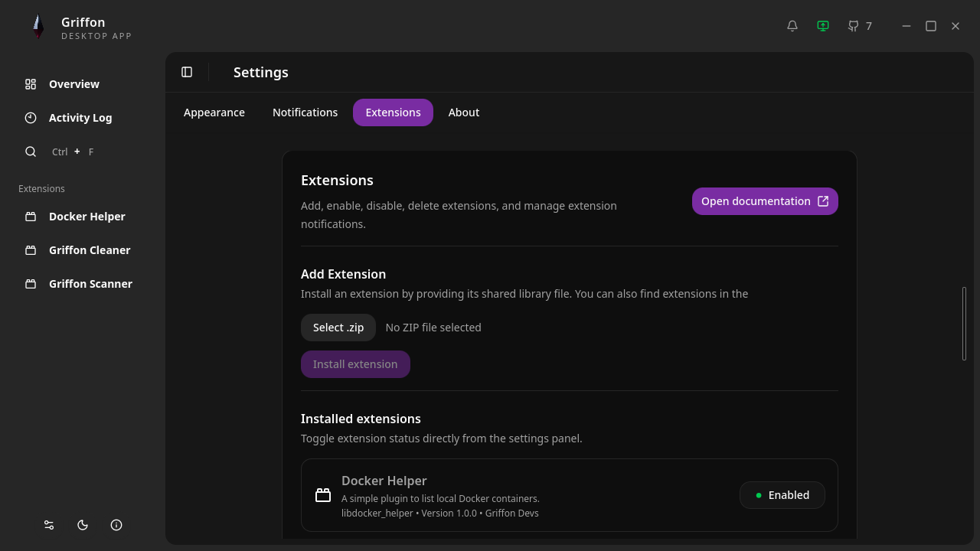Click the Docker Helper card title
This screenshot has width=980, height=551.
[x=384, y=481]
